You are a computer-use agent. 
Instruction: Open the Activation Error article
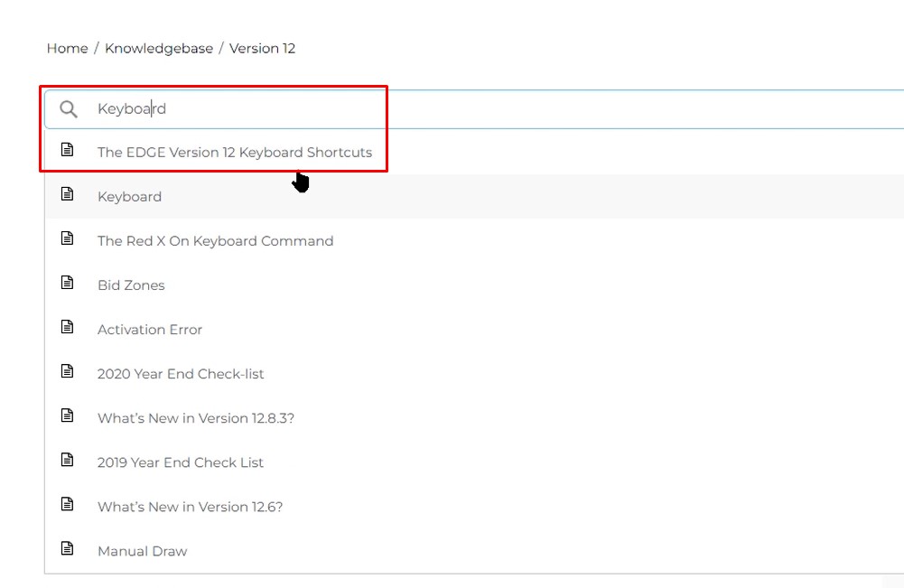click(x=150, y=330)
